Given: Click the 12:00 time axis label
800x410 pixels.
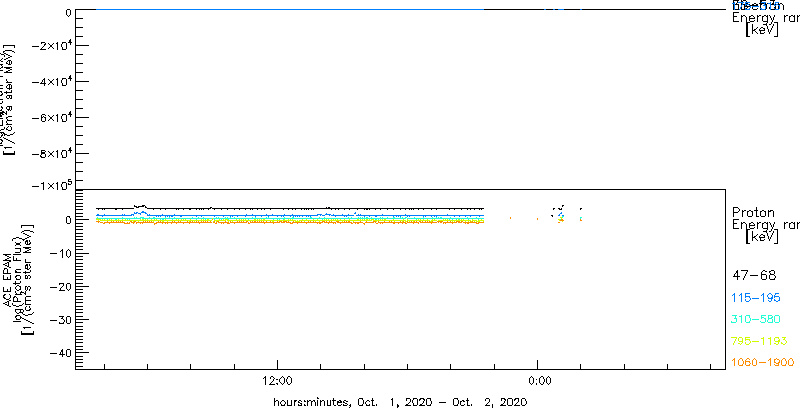Looking at the screenshot, I should point(278,381).
